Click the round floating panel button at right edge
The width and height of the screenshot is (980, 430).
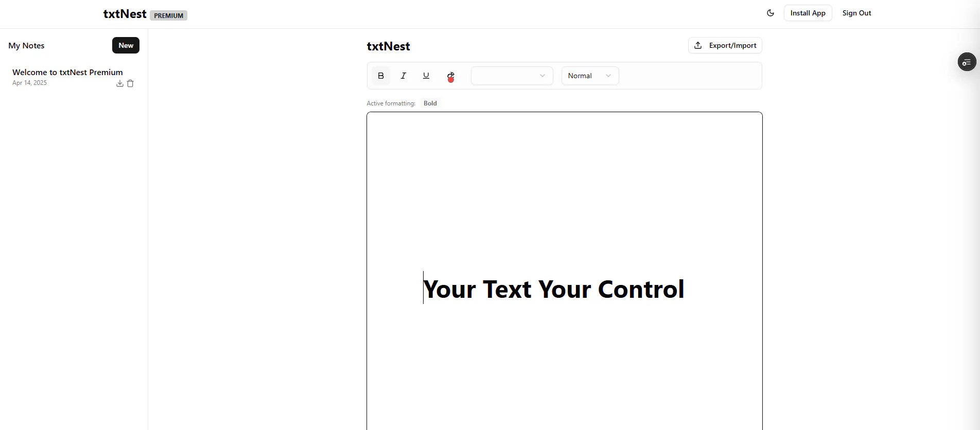click(967, 62)
